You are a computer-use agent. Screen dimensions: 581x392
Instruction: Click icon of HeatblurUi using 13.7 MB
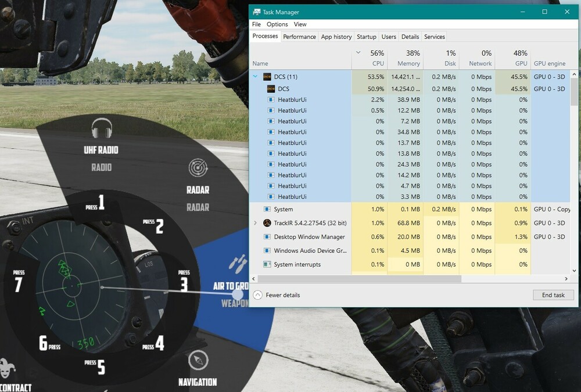click(271, 143)
